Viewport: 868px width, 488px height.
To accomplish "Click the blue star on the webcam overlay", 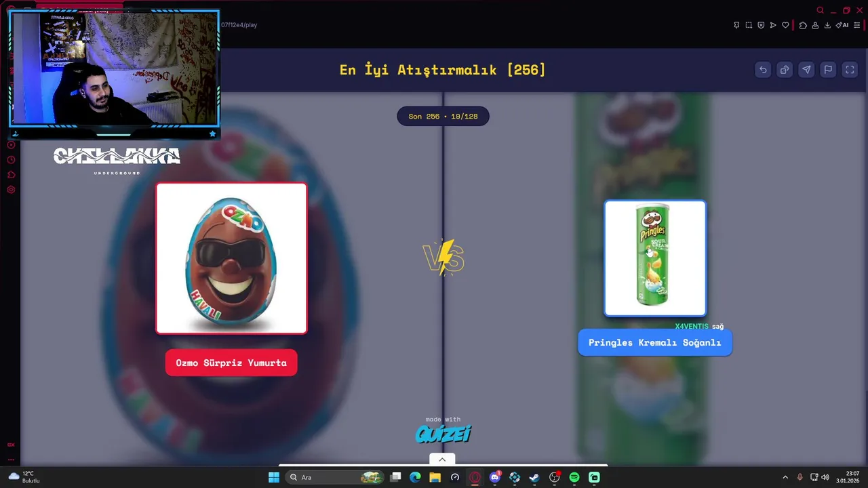I will point(212,134).
